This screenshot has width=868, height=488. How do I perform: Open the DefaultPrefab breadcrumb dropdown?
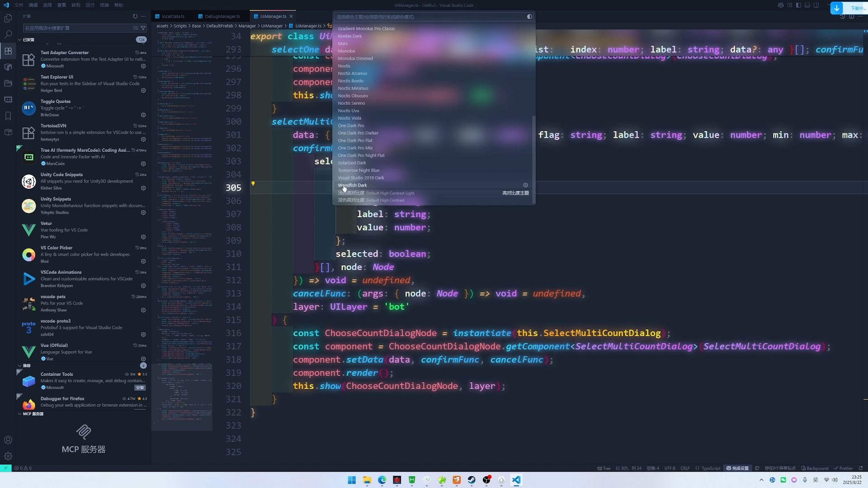pyautogui.click(x=220, y=26)
